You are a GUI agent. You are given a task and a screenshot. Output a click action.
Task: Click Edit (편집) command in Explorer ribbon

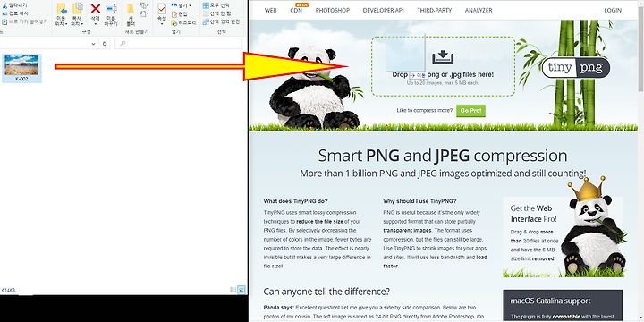click(x=180, y=14)
